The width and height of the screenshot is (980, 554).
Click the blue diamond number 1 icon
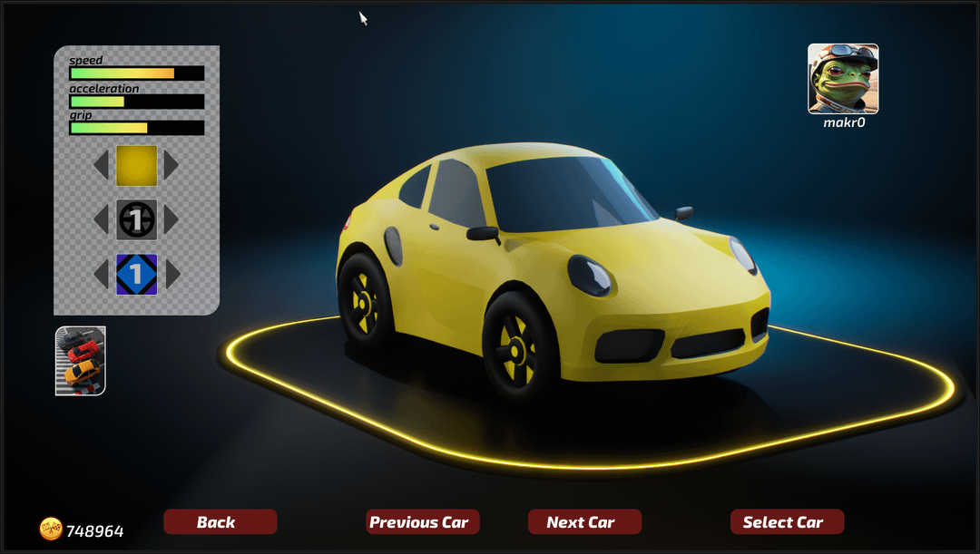(x=136, y=274)
